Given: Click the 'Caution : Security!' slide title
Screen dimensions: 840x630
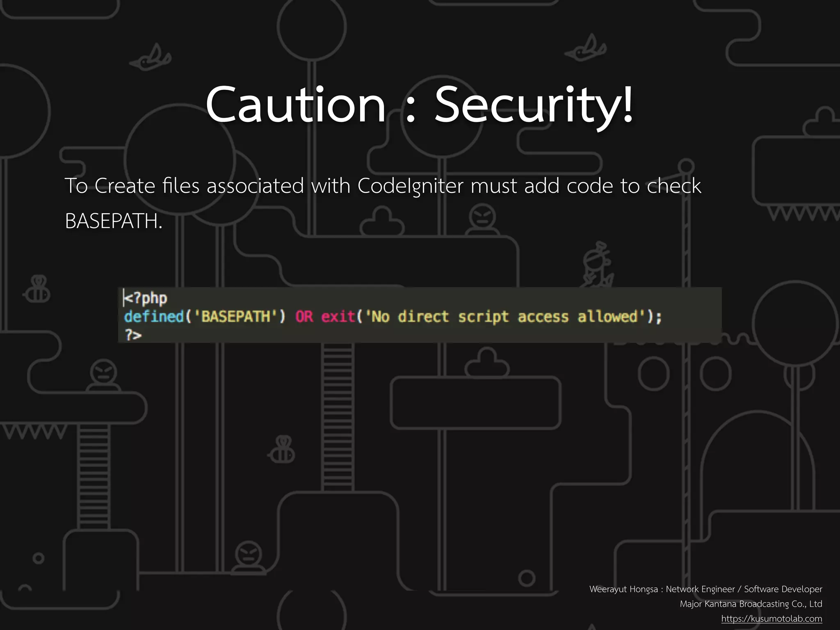Looking at the screenshot, I should coord(420,105).
